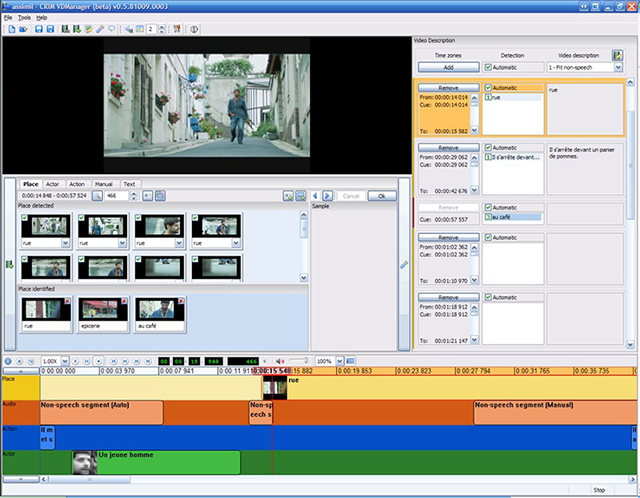The height and width of the screenshot is (498, 640).
Task: Open rue dropdown on fourth detected thumbnail
Action: coord(236,243)
